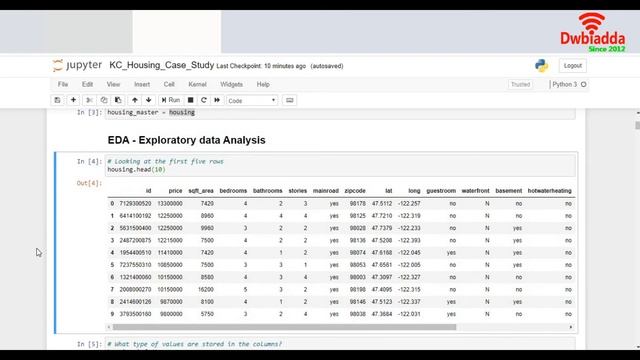The height and width of the screenshot is (360, 640).
Task: Click the In [4] input prompt
Action: [x=89, y=161]
